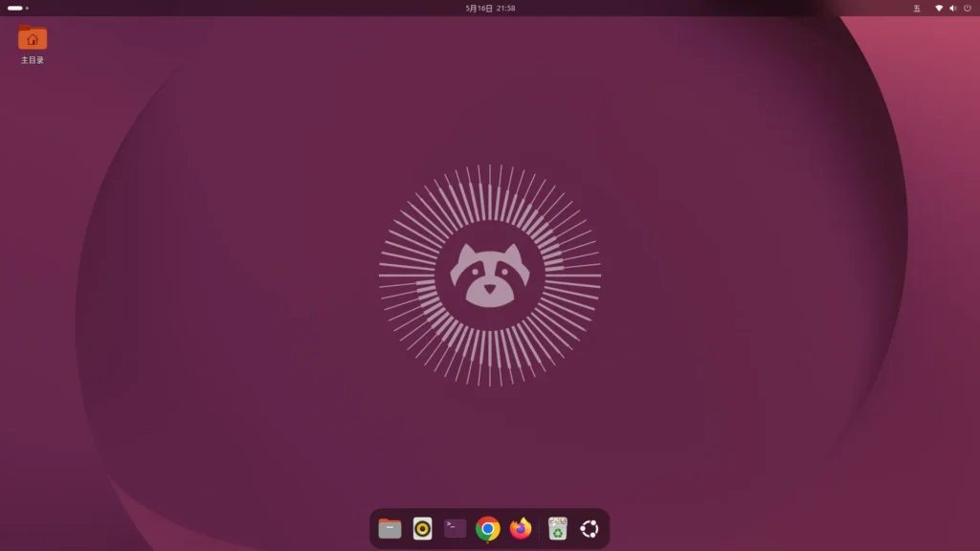The image size is (980, 551).
Task: Open the Terminal from the dock
Action: pyautogui.click(x=455, y=528)
